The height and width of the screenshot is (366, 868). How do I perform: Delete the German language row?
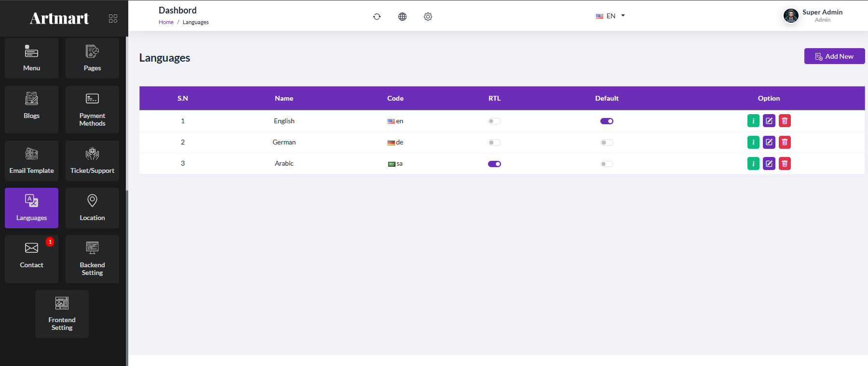785,142
